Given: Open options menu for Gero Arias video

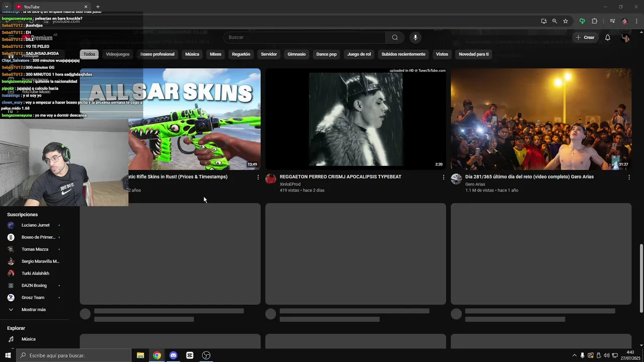Looking at the screenshot, I should click(x=629, y=177).
